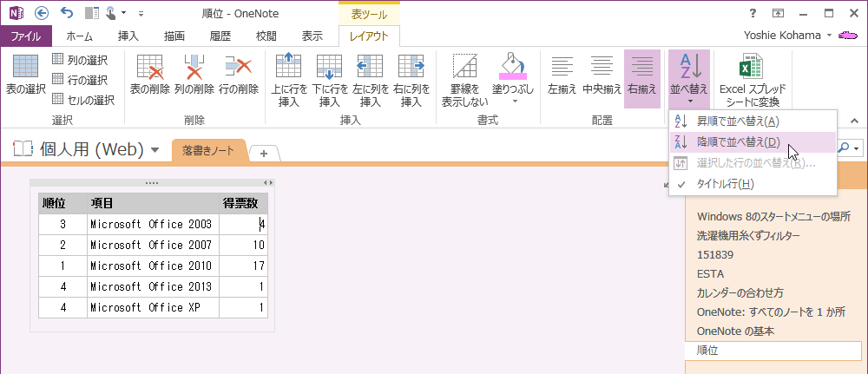868x374 pixels.
Task: Open Help question mark
Action: point(753,13)
